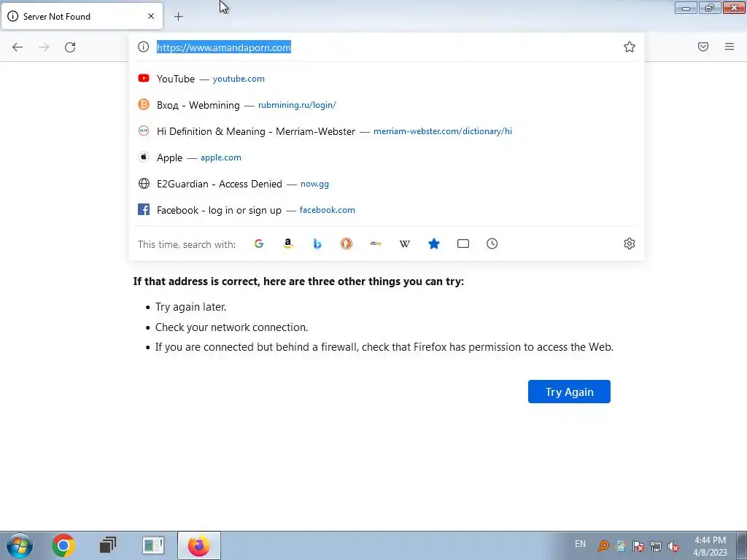This screenshot has height=560, width=747.
Task: Select Вход - Webmining suggestion
Action: click(387, 105)
